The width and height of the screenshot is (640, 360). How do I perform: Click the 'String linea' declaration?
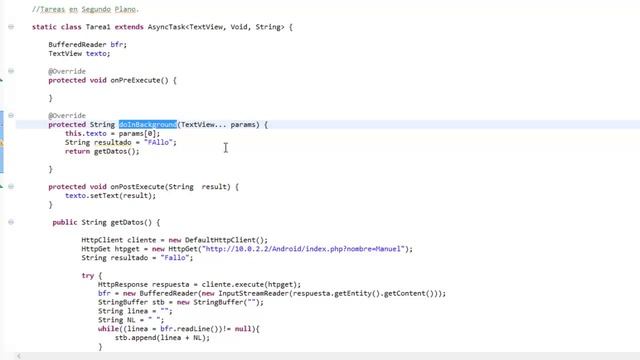[122, 311]
